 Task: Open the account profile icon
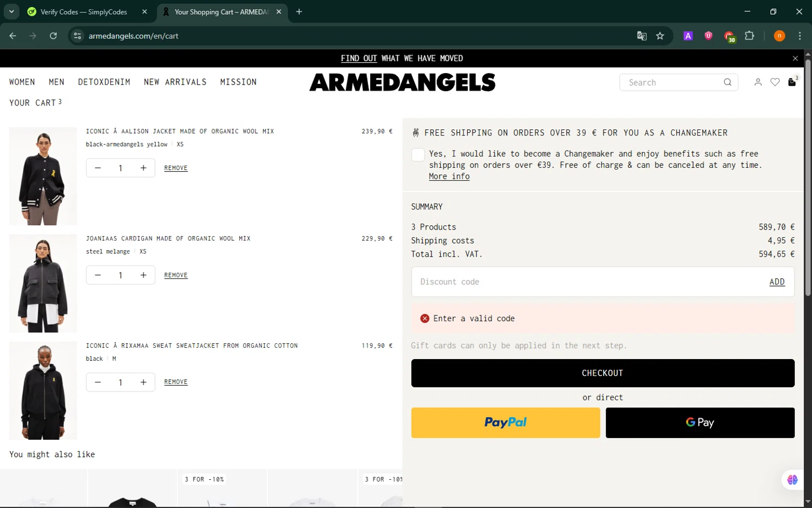[758, 82]
